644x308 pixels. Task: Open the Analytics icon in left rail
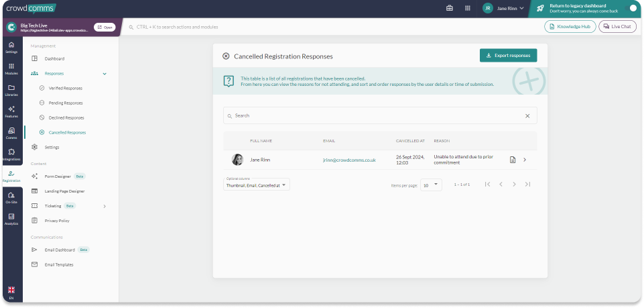[x=11, y=219]
